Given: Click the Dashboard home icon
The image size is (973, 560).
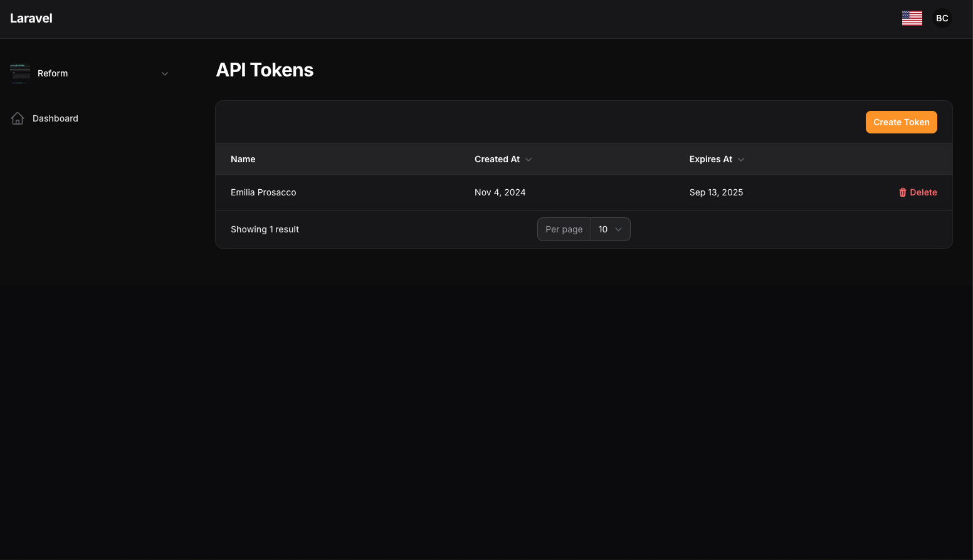Looking at the screenshot, I should coord(18,118).
